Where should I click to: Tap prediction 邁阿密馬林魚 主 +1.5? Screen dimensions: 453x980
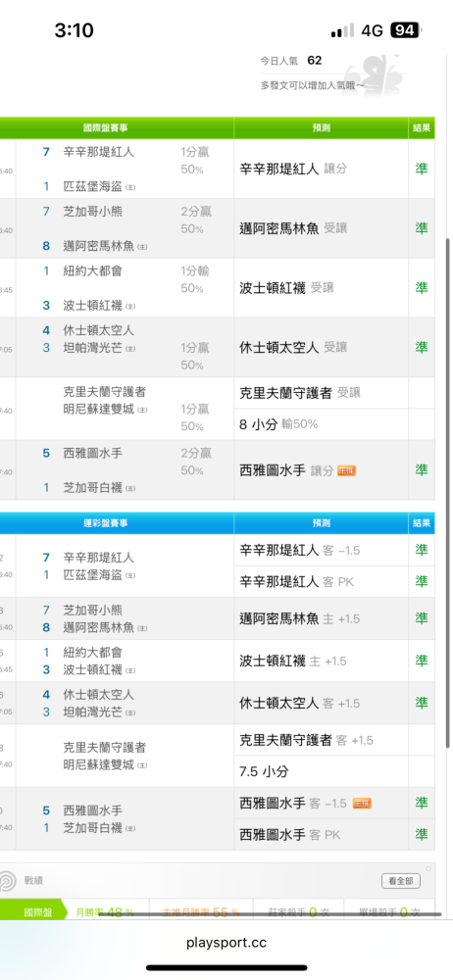click(x=300, y=618)
